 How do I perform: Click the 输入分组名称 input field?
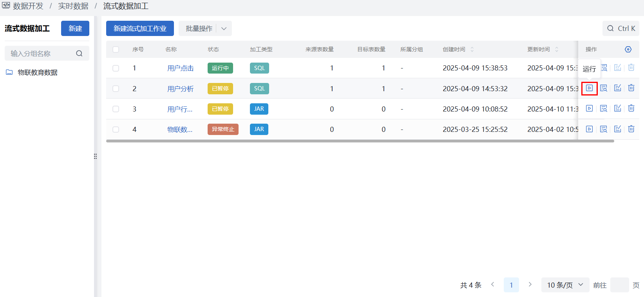click(47, 53)
